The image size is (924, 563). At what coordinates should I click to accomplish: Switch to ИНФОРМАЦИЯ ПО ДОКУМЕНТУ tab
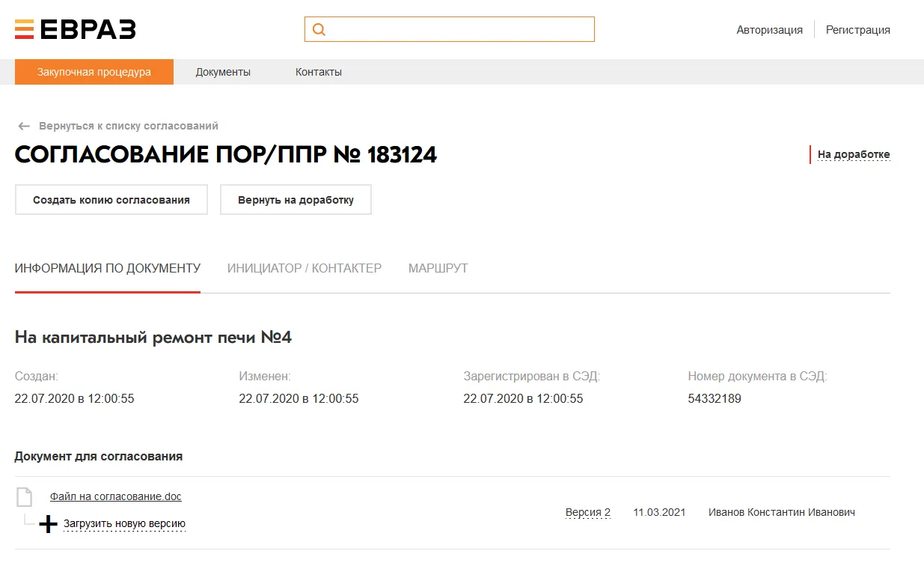tap(107, 267)
